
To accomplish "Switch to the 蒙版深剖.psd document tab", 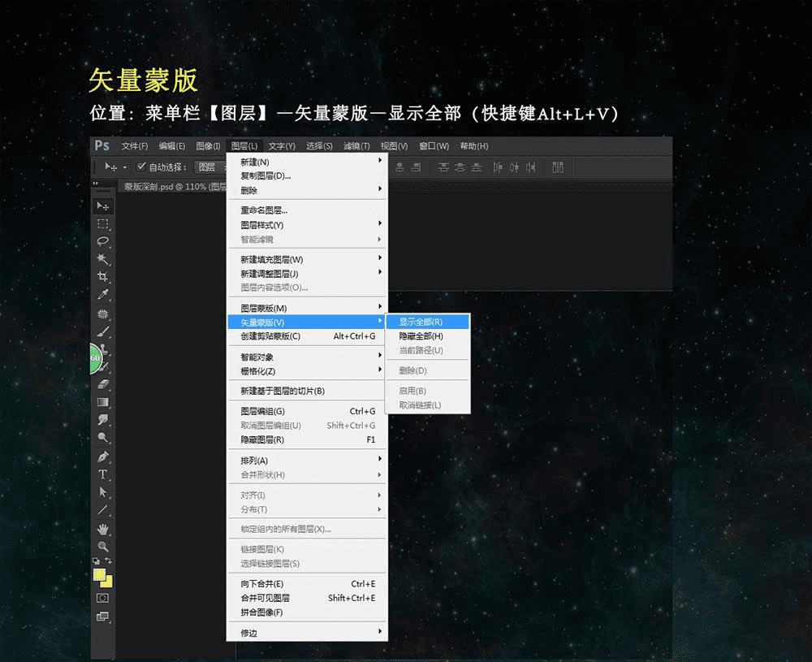I will tap(174, 187).
